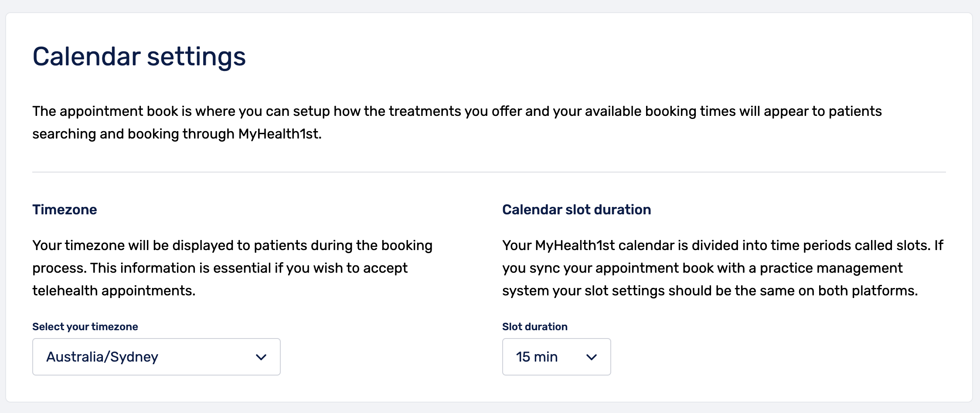Click "MyHealth1st." ending the intro paragraph

coord(280,134)
